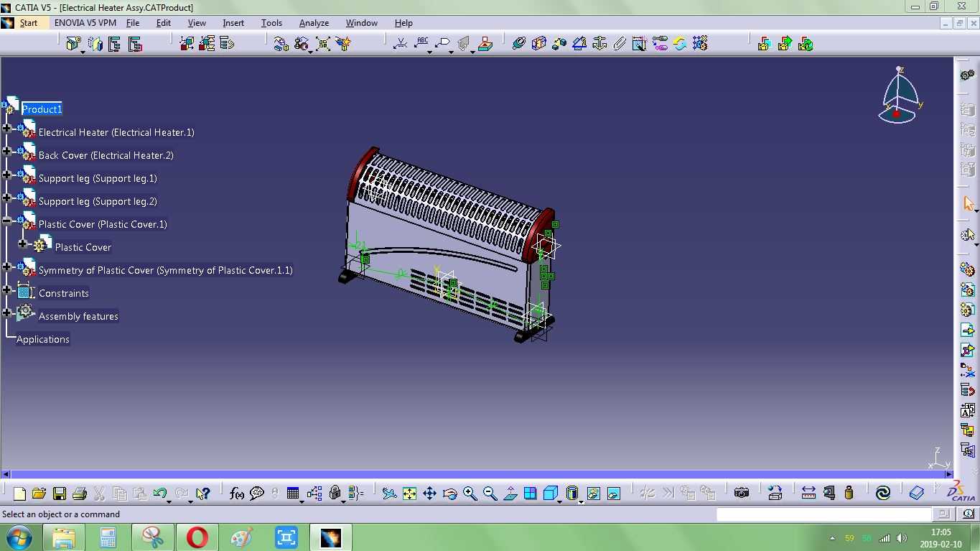Click the ABC text annotation icon
This screenshot has height=551, width=980.
[x=422, y=44]
